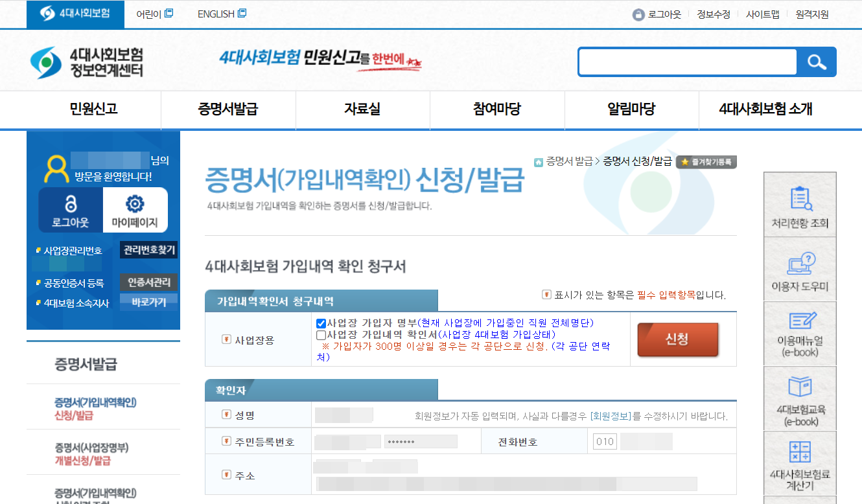
Task: Click 증명서 발급 in the breadcrumb
Action: (x=570, y=161)
